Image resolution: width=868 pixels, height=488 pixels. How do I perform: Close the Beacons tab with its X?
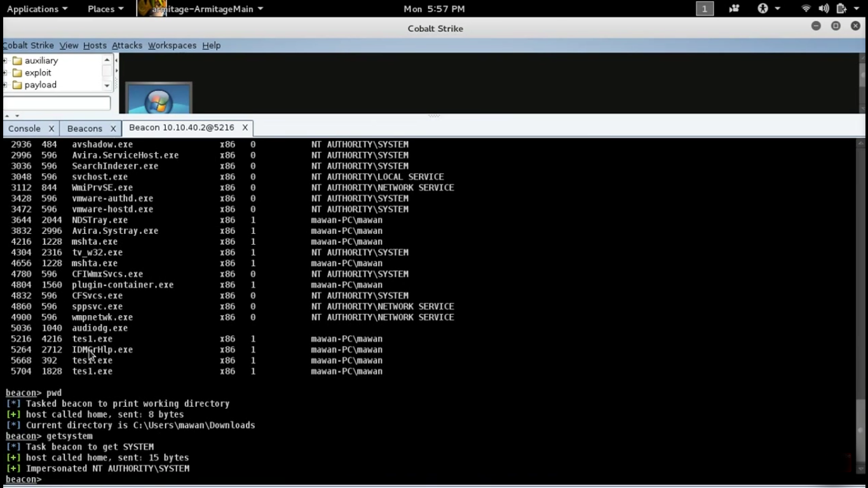click(113, 128)
